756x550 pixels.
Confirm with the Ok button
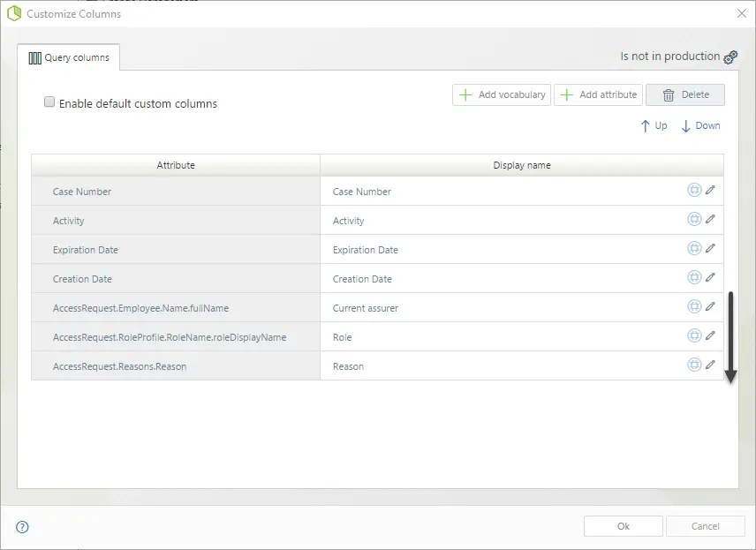click(624, 526)
